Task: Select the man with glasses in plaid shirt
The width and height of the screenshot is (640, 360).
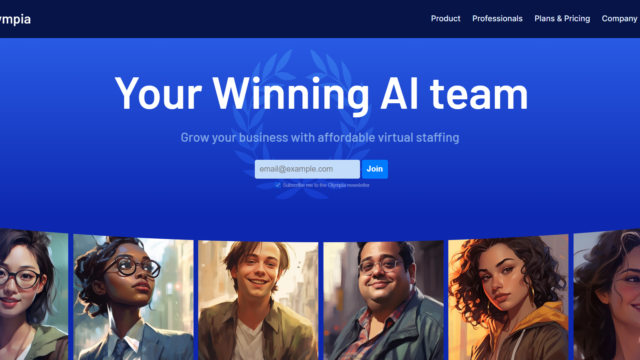Action: pos(383,300)
